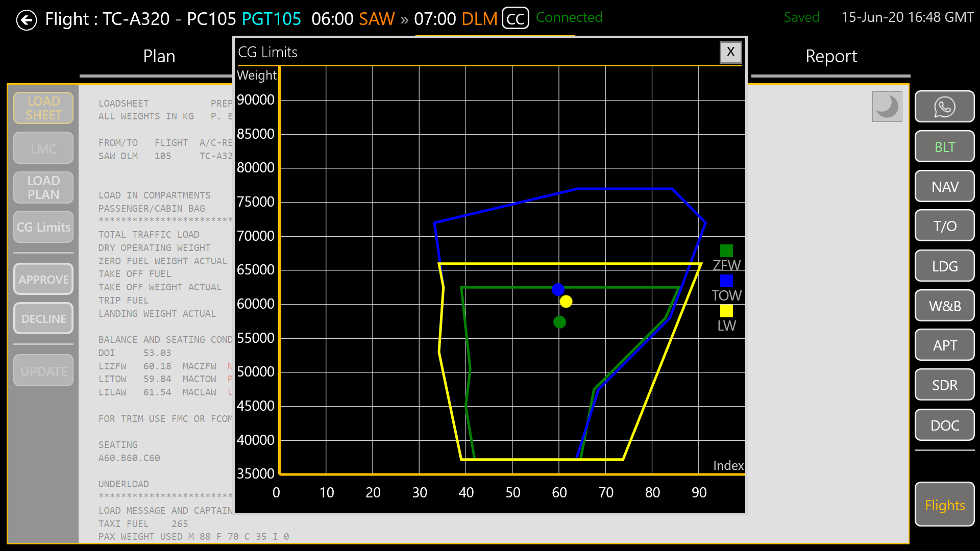The width and height of the screenshot is (980, 551).
Task: Click the CC connection icon
Action: point(516,19)
